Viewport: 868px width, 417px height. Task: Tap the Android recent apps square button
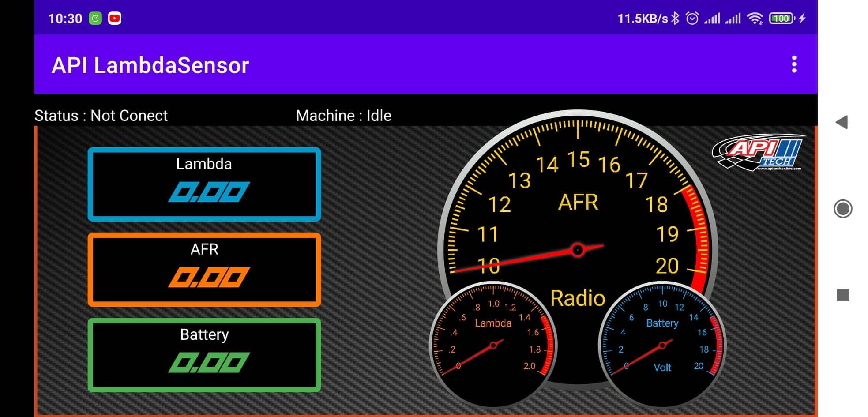(842, 295)
